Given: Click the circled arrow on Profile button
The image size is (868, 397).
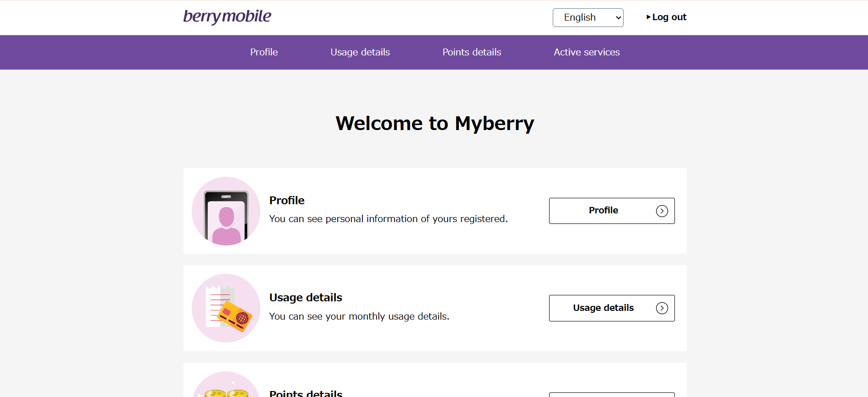Looking at the screenshot, I should tap(662, 211).
